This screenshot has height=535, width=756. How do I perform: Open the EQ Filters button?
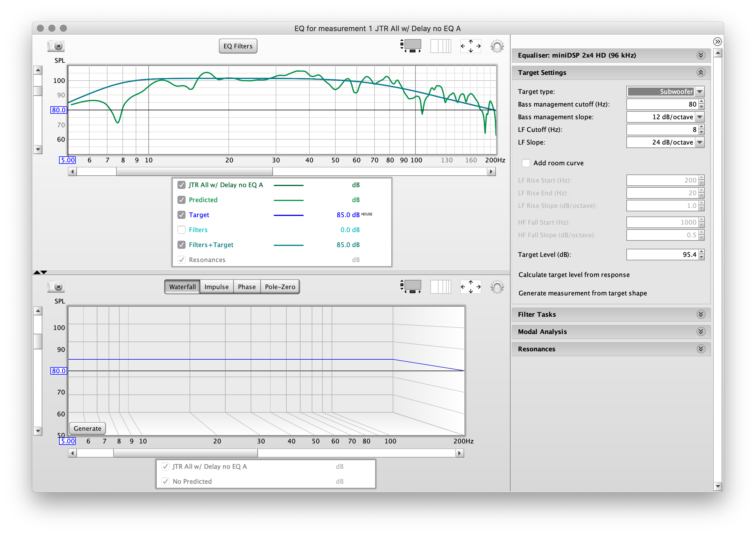click(238, 46)
